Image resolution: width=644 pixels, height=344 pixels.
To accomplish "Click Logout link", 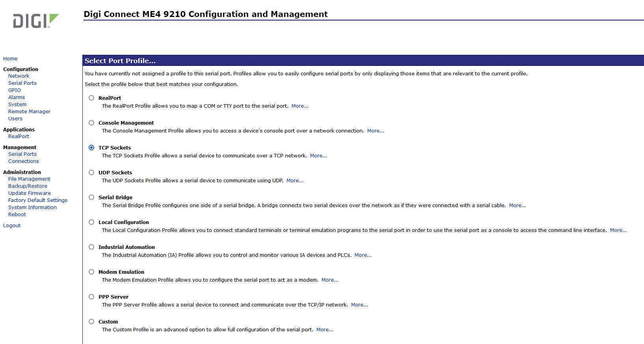I will (12, 226).
